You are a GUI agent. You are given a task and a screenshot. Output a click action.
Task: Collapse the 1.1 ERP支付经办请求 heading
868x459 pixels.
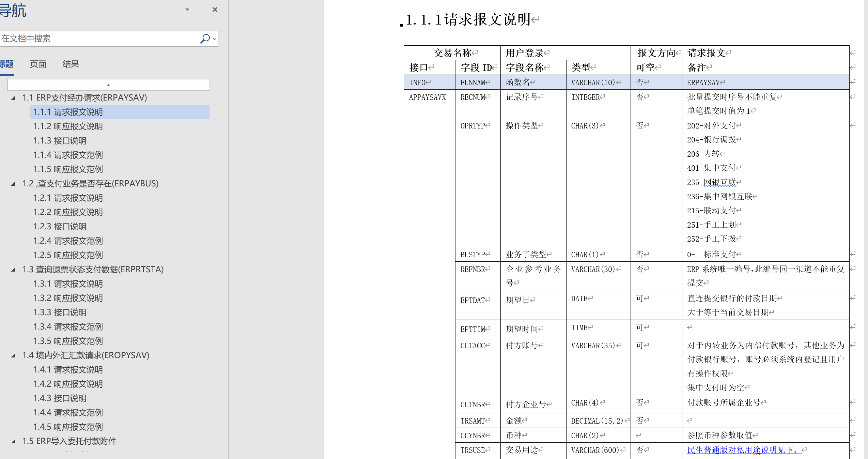tap(14, 98)
